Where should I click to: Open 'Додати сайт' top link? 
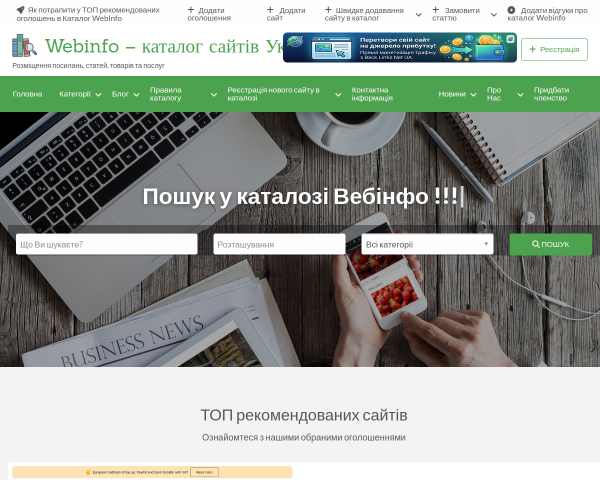click(286, 14)
